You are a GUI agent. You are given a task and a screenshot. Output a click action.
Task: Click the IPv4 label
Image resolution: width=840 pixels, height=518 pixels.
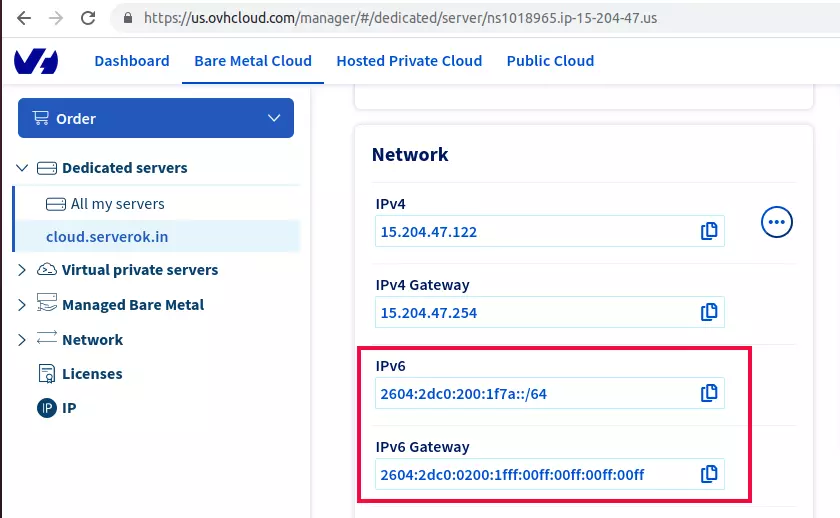tap(391, 204)
